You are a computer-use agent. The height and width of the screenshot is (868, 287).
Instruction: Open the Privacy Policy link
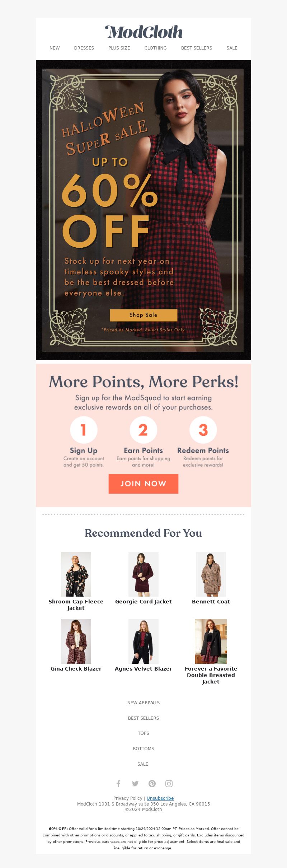(x=128, y=798)
